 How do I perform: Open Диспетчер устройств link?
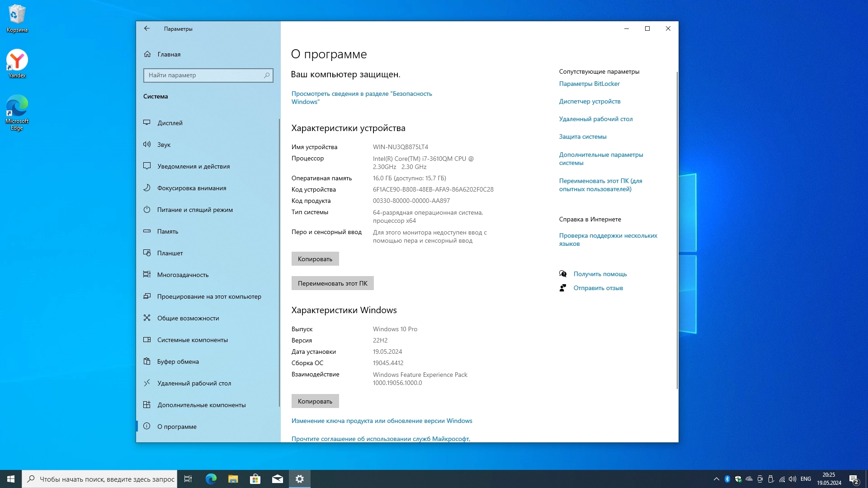590,101
